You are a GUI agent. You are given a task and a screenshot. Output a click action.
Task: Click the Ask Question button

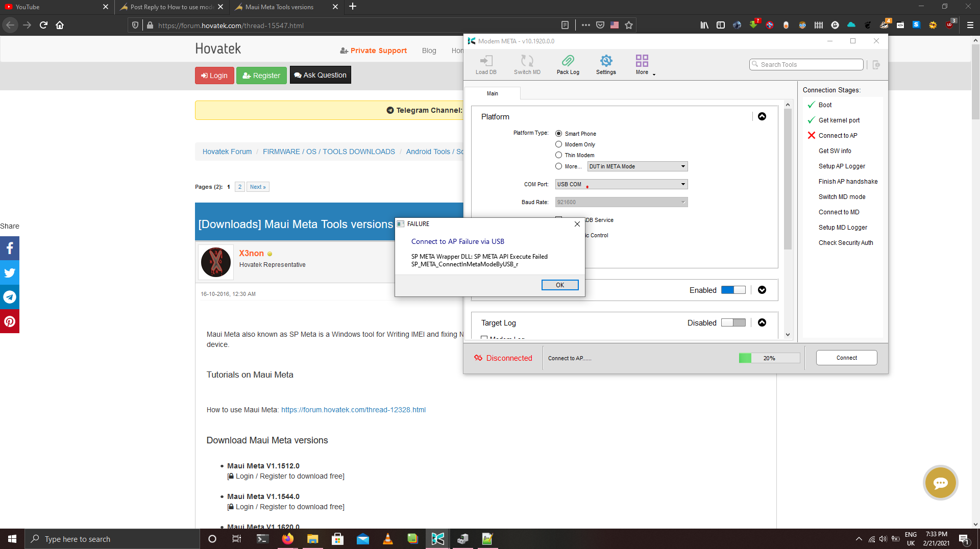tap(320, 75)
